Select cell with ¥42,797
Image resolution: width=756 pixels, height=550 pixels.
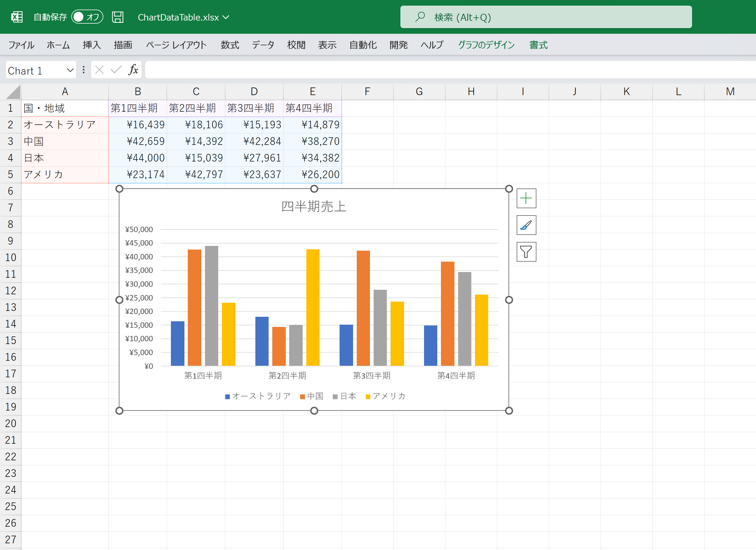tap(196, 174)
